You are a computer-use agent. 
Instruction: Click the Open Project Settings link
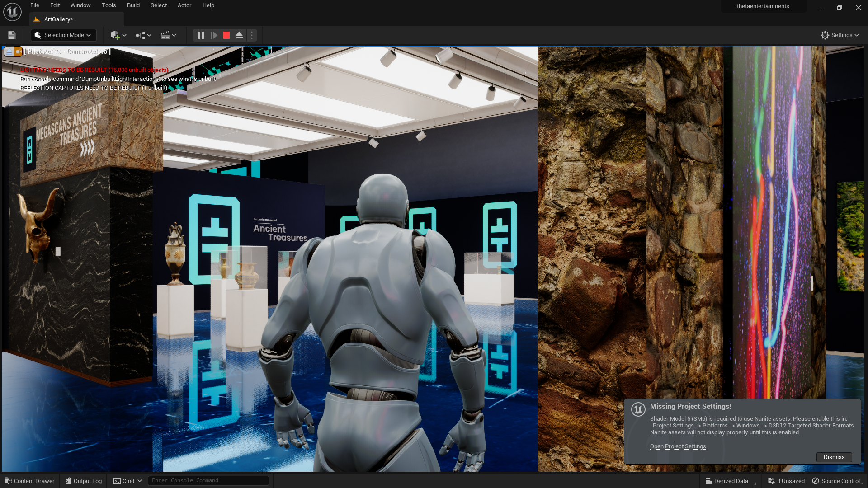coord(678,446)
